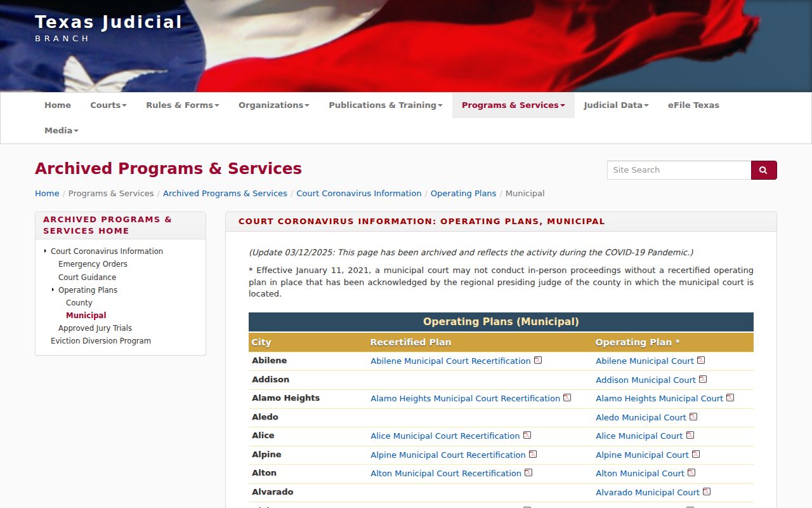Open Alvarado Municipal Court link

click(648, 492)
